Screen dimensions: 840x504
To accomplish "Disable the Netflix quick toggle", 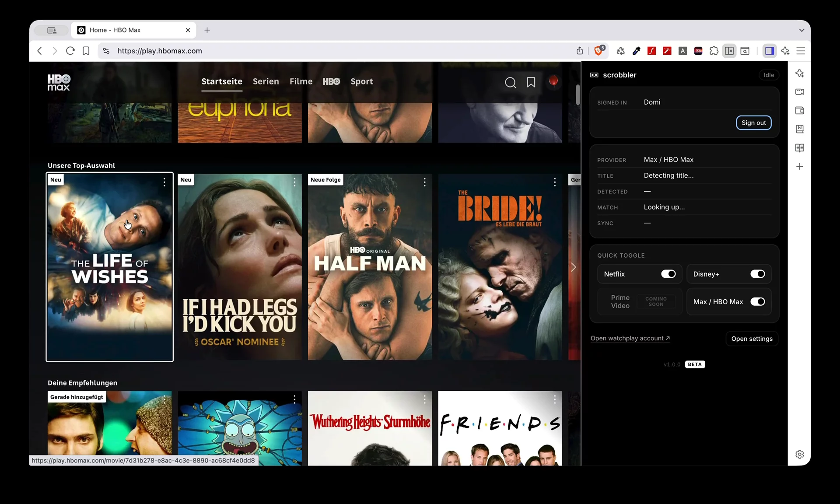I will pos(668,274).
